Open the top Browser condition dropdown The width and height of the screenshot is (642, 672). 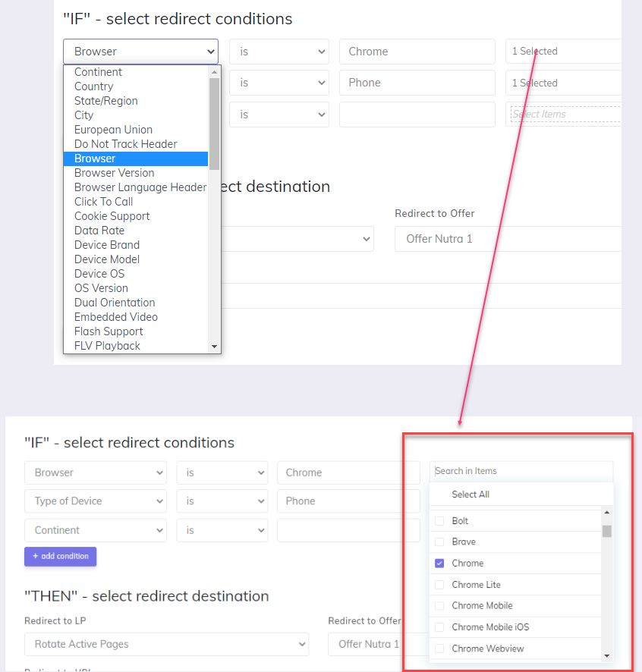[x=140, y=52]
